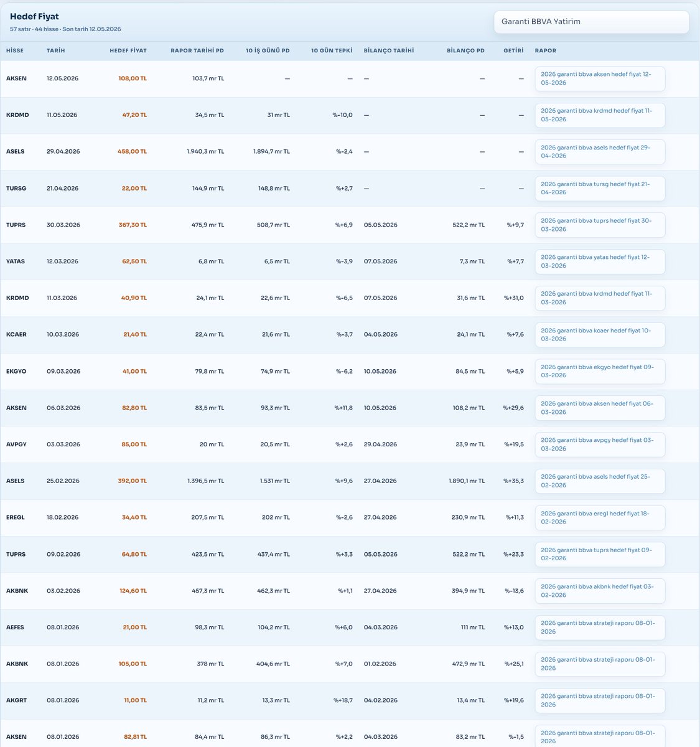
Task: Select TUPRS ticker dated 30.03.2026
Action: (16, 225)
